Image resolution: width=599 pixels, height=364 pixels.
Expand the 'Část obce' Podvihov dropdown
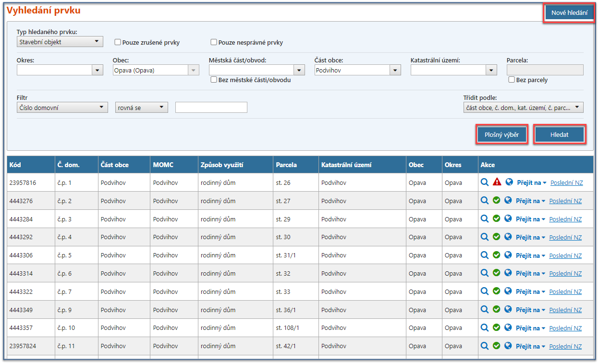pyautogui.click(x=395, y=70)
